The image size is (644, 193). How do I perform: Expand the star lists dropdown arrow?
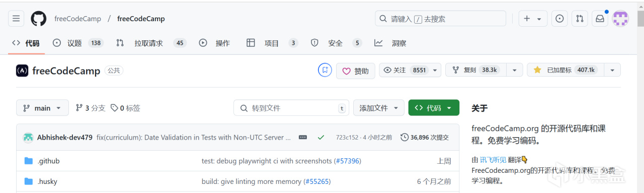point(612,70)
